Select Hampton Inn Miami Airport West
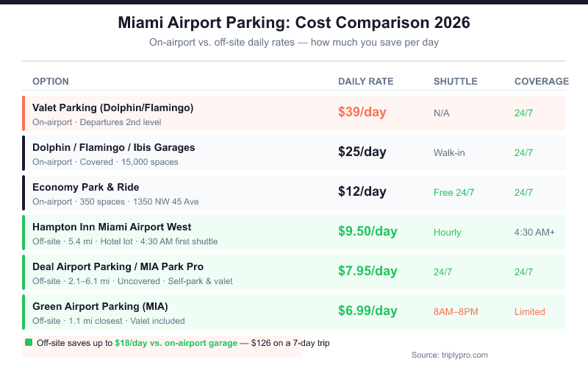This screenshot has width=588, height=368. [x=112, y=227]
